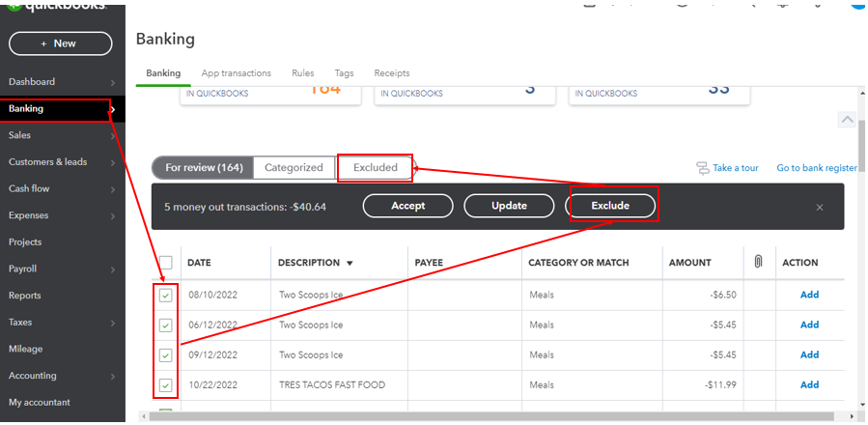
Task: Click the Take a tour link
Action: [736, 168]
